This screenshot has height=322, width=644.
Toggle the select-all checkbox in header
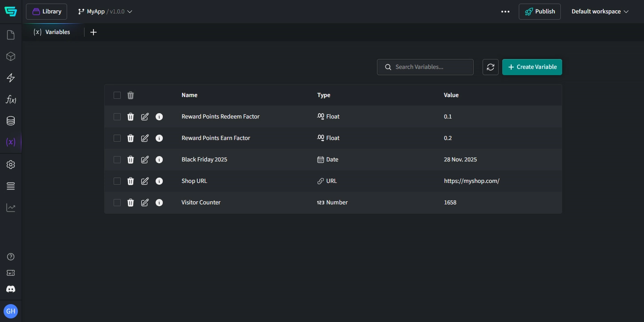[x=117, y=95]
